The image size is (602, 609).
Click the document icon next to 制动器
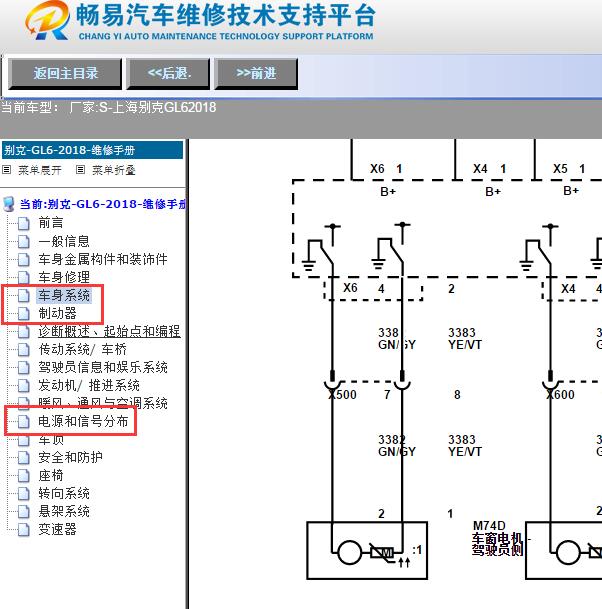tap(24, 313)
